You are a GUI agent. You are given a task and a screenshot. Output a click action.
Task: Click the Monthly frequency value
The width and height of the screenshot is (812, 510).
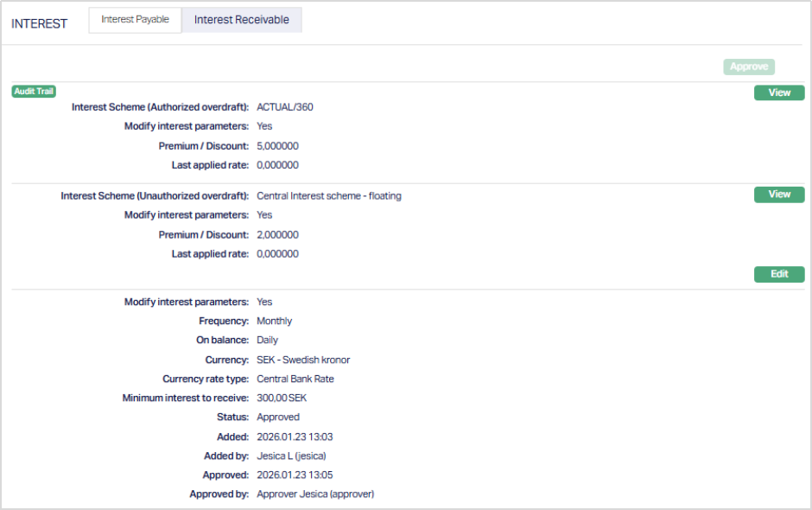[274, 321]
